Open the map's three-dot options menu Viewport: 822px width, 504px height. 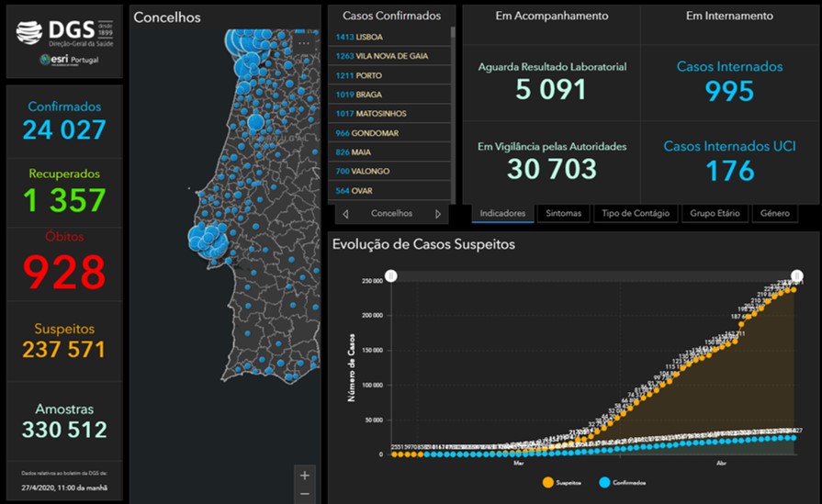click(x=304, y=43)
